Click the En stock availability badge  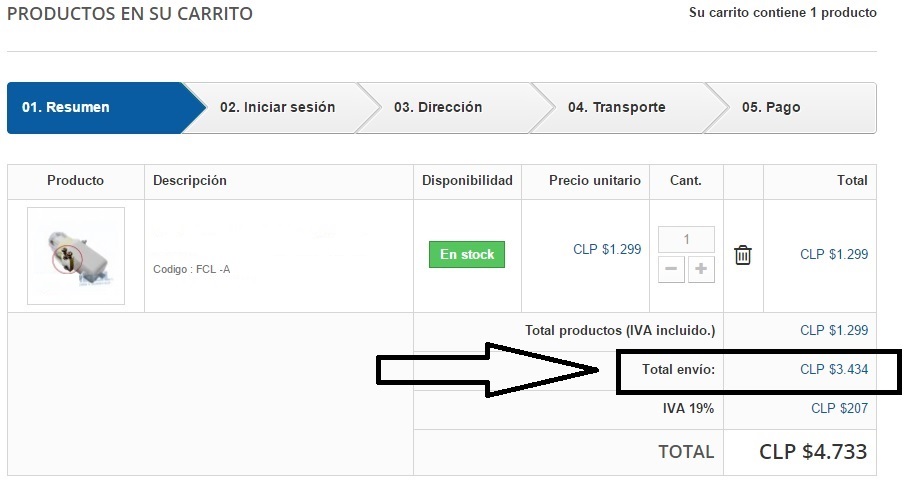(x=467, y=255)
